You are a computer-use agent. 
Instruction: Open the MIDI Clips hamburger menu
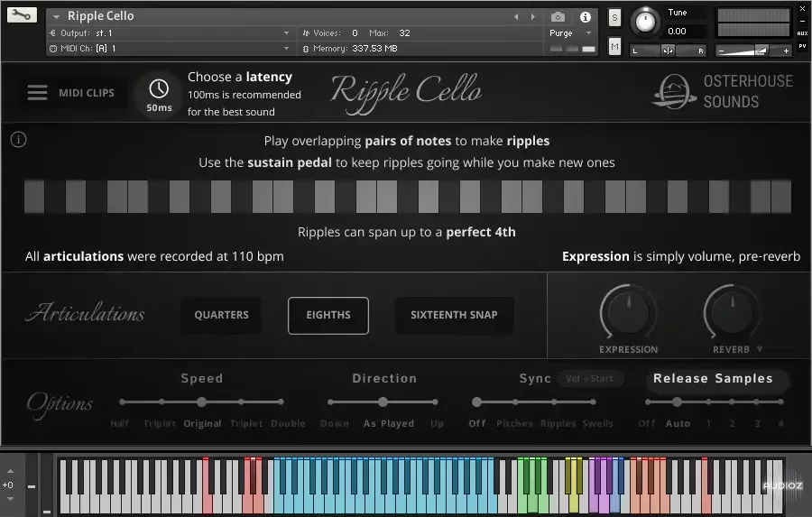tap(37, 92)
